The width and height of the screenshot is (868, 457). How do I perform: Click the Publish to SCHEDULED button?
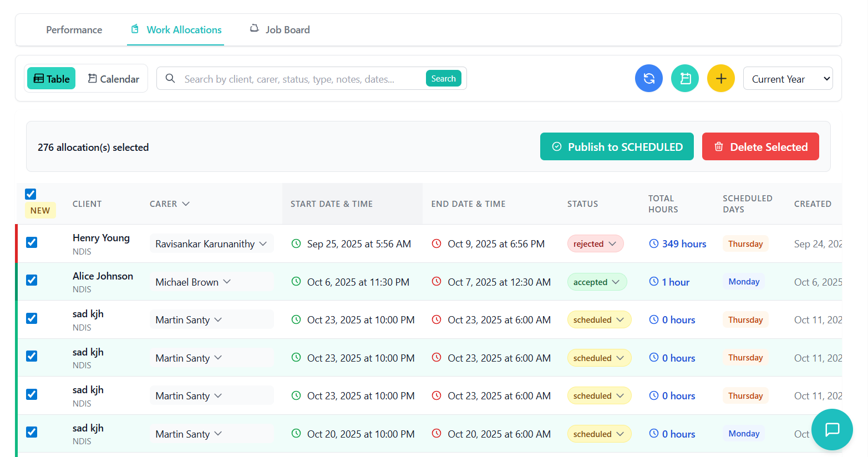coord(617,146)
